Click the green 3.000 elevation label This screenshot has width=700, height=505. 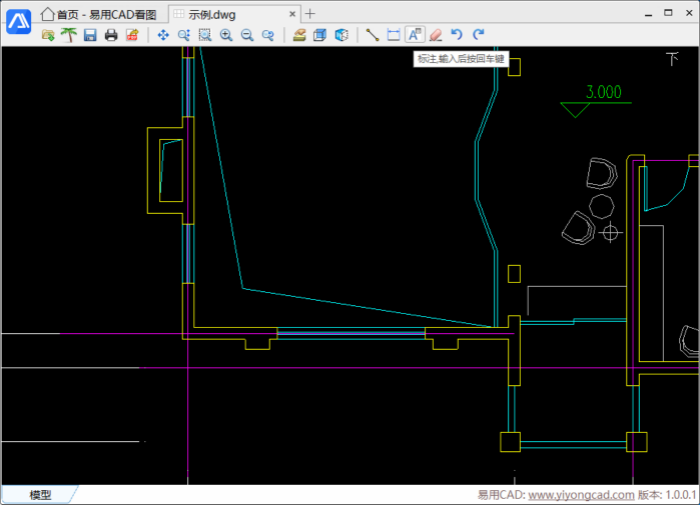point(604,92)
